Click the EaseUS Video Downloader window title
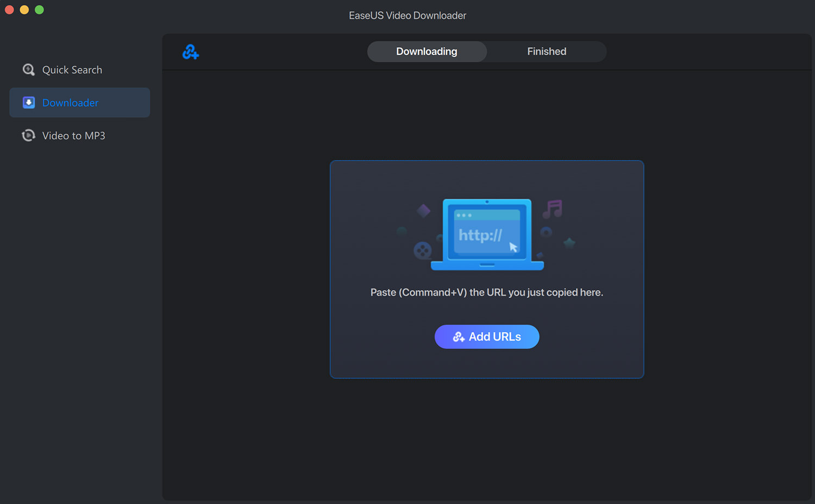The width and height of the screenshot is (815, 504). coord(407,16)
